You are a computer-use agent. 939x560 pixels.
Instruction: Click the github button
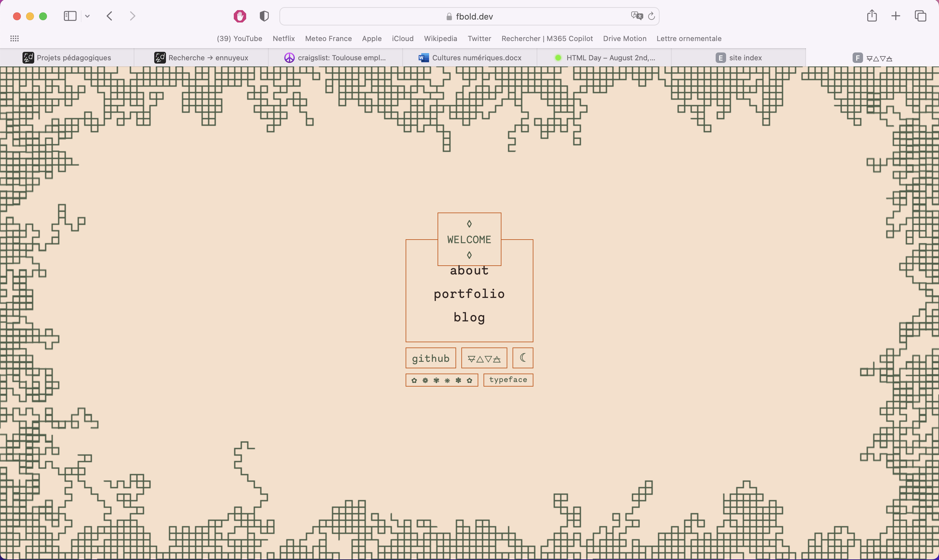coord(431,358)
